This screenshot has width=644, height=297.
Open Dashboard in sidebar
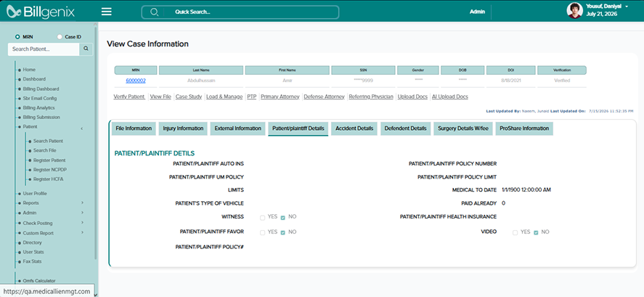pos(34,79)
